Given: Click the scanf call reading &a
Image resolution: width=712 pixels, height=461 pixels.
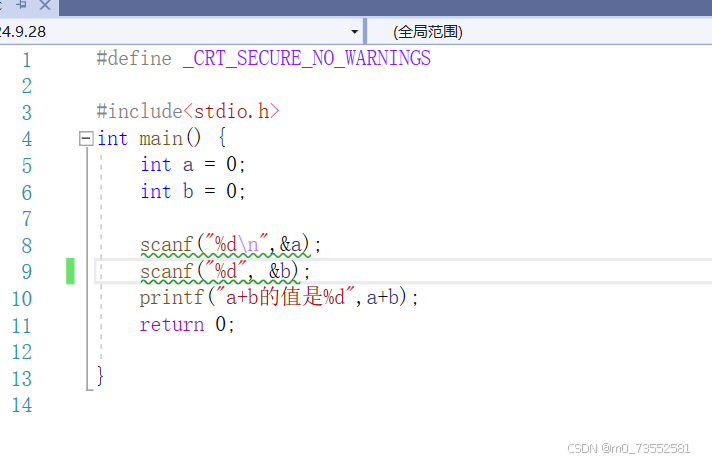Looking at the screenshot, I should [x=230, y=245].
